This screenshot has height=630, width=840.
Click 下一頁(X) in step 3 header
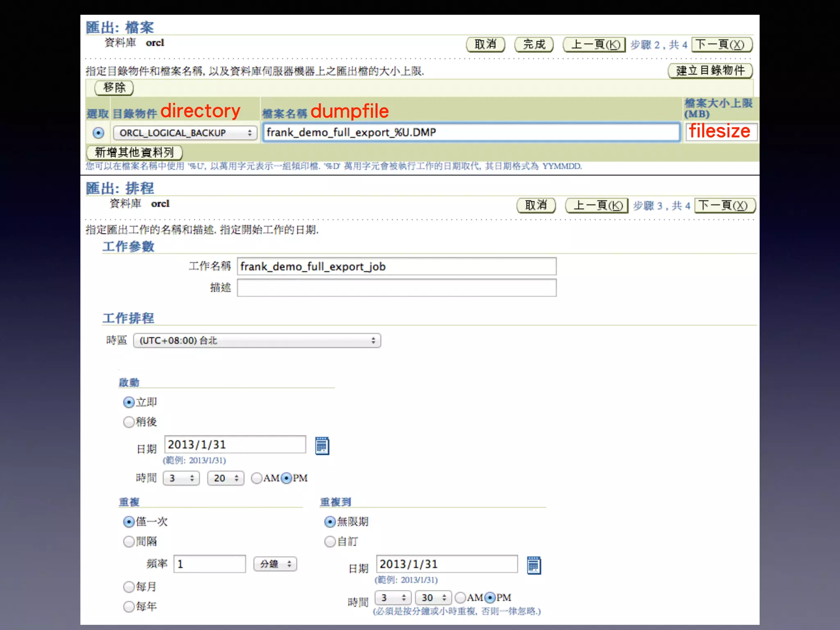725,205
